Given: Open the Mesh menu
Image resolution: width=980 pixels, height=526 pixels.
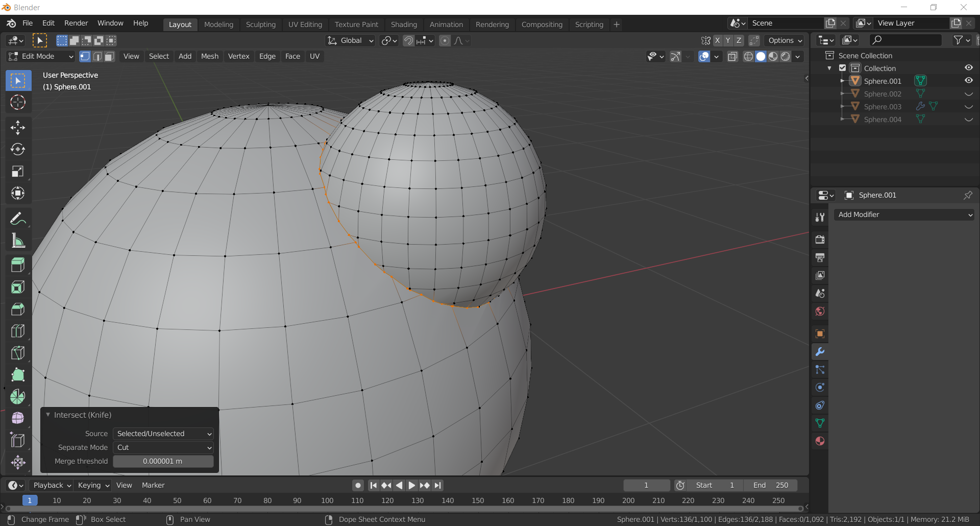Looking at the screenshot, I should point(210,56).
